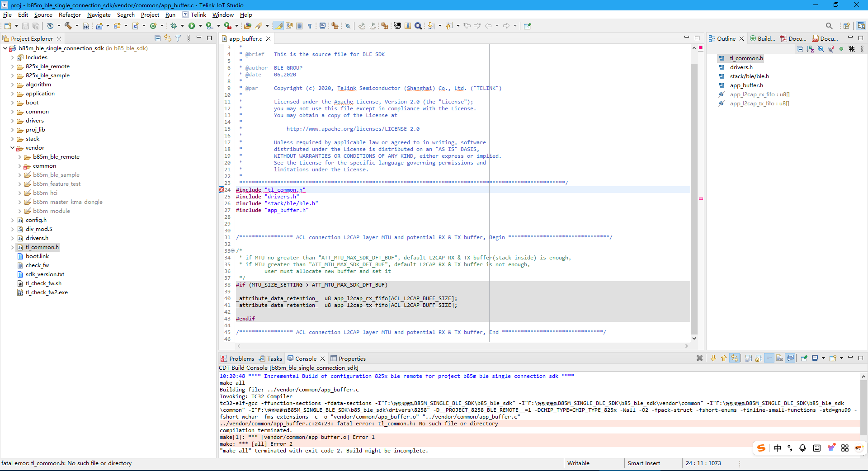This screenshot has height=471, width=868.
Task: Expand the stack folder in Project Explorer
Action: click(12, 139)
